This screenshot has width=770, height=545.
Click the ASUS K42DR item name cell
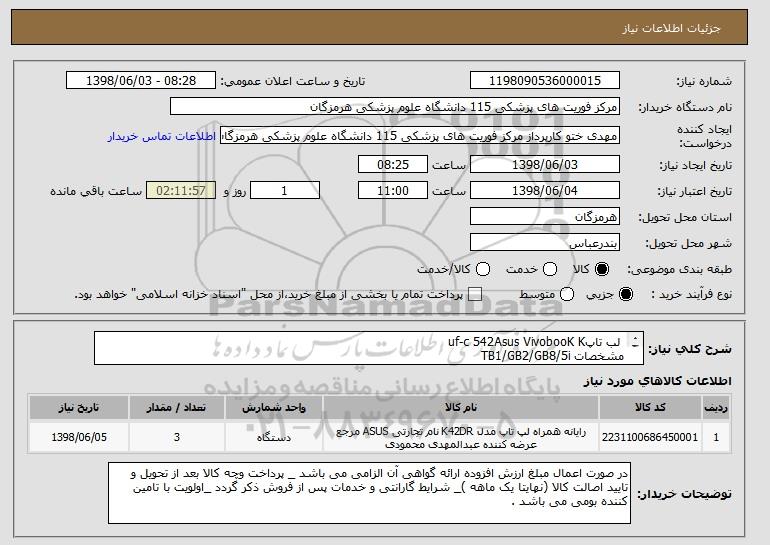pyautogui.click(x=461, y=437)
